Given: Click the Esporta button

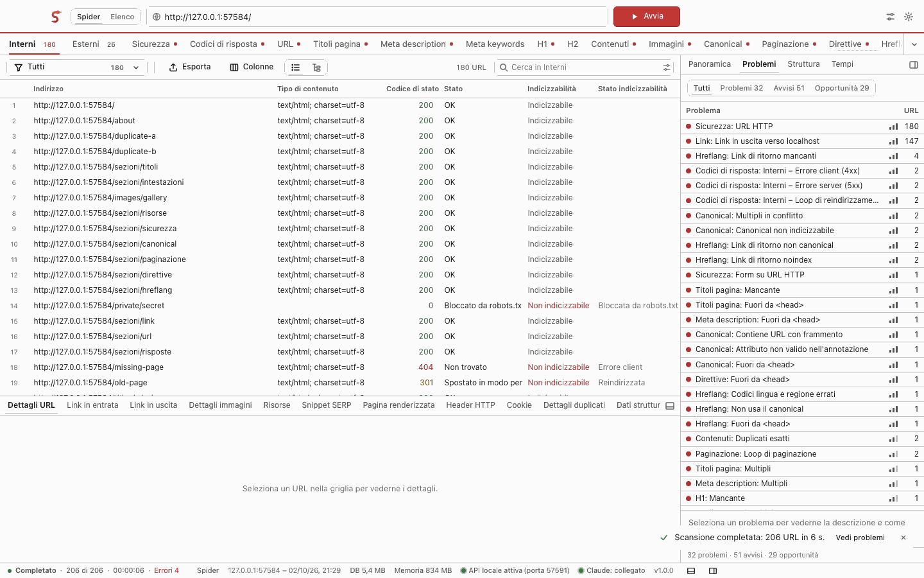Looking at the screenshot, I should (x=190, y=67).
